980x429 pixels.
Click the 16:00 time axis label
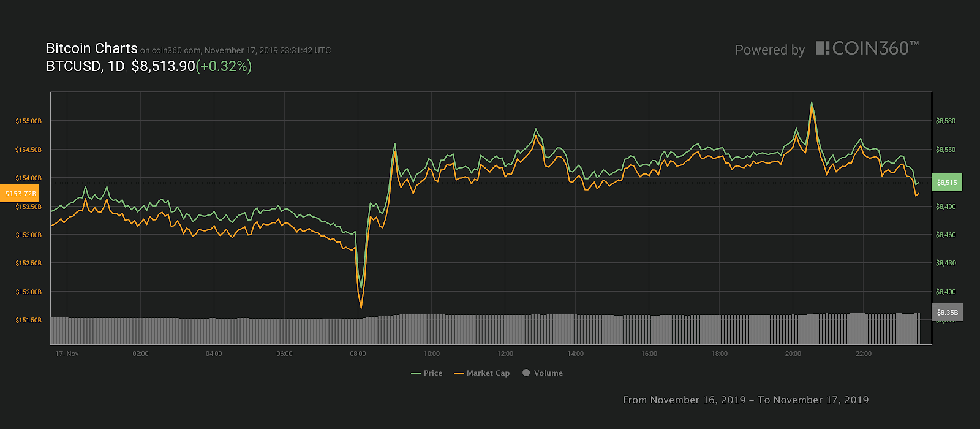649,354
